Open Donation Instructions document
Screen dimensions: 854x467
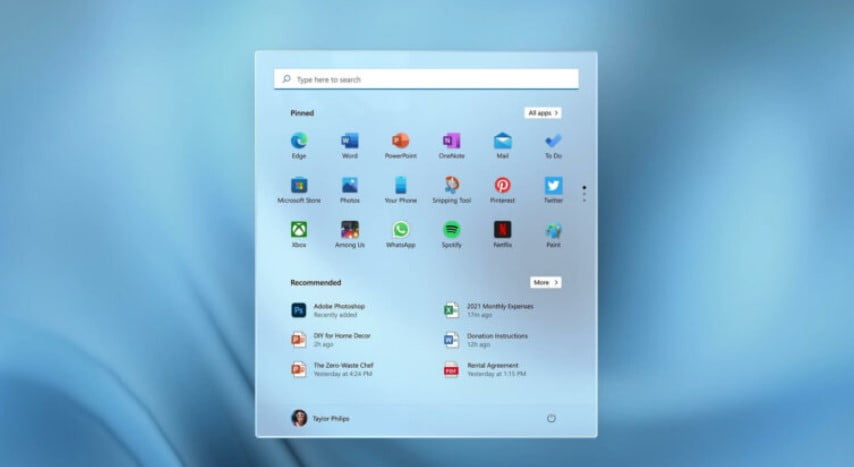[485, 339]
